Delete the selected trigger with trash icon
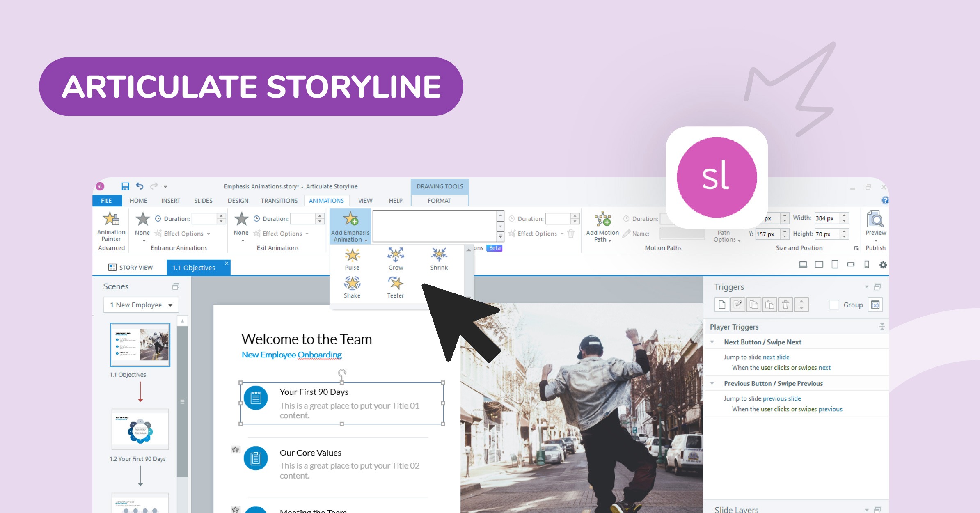The width and height of the screenshot is (980, 513). [785, 305]
